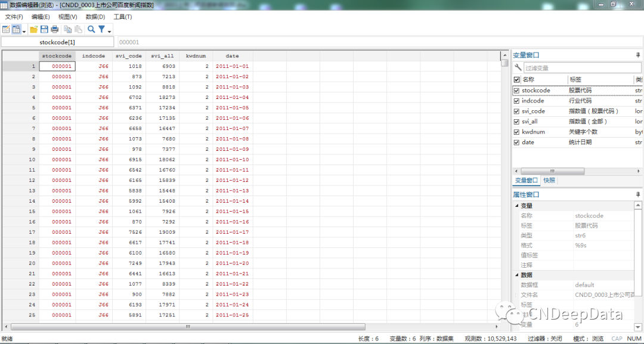Select the indcode column header
Image resolution: width=644 pixels, height=344 pixels.
(94, 56)
